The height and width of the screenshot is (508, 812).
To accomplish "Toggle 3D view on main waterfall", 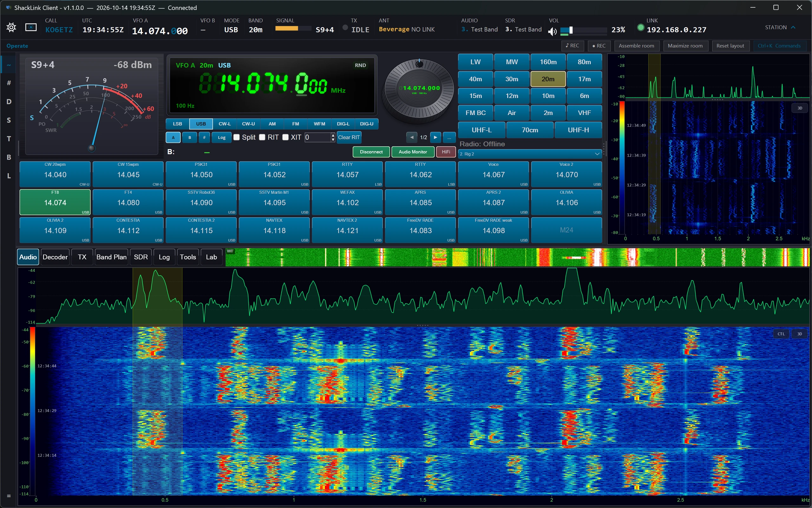I will [800, 334].
